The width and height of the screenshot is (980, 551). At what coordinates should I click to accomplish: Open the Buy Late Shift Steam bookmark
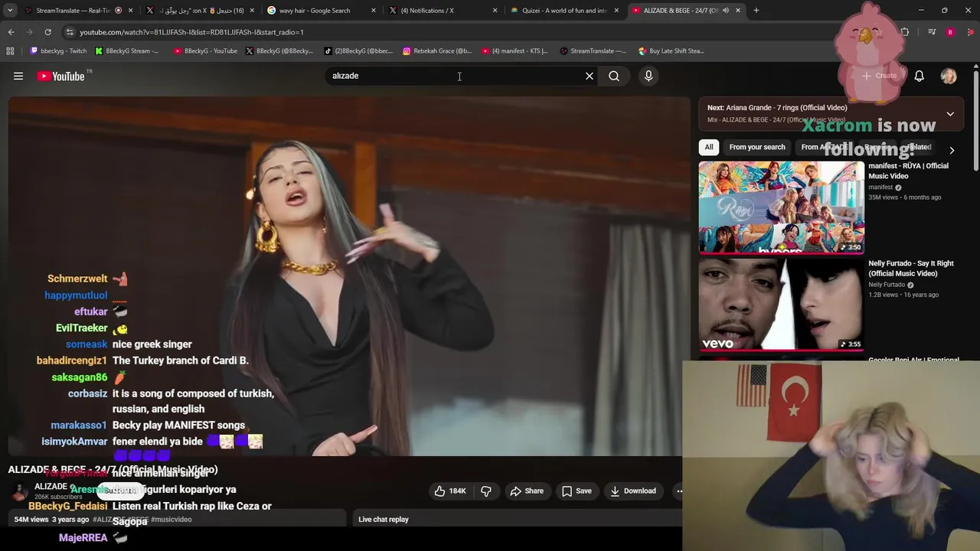(671, 51)
